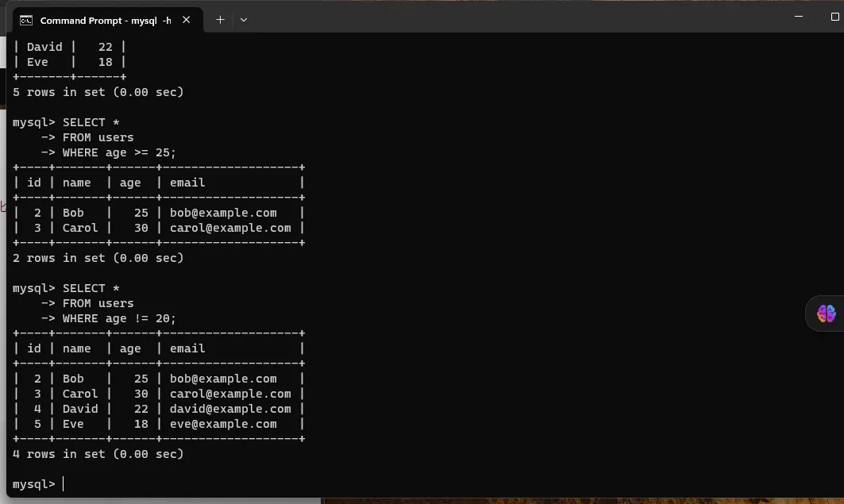Click David's name in the topmost table

[44, 47]
